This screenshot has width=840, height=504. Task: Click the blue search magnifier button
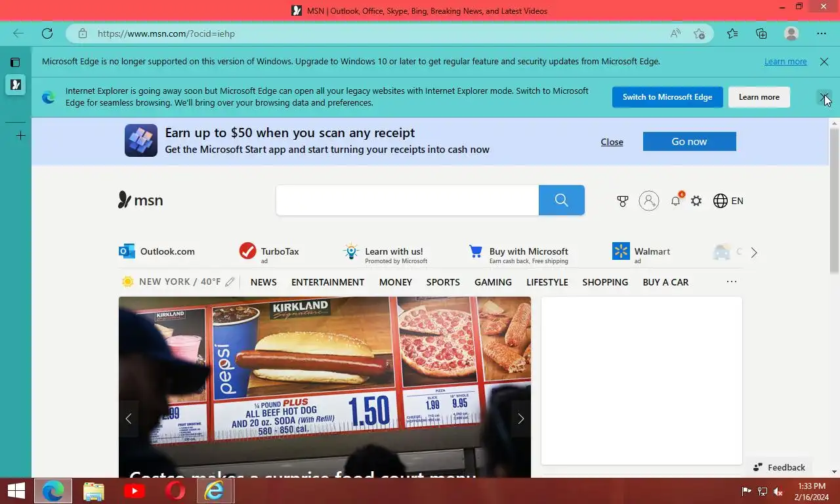(x=562, y=200)
